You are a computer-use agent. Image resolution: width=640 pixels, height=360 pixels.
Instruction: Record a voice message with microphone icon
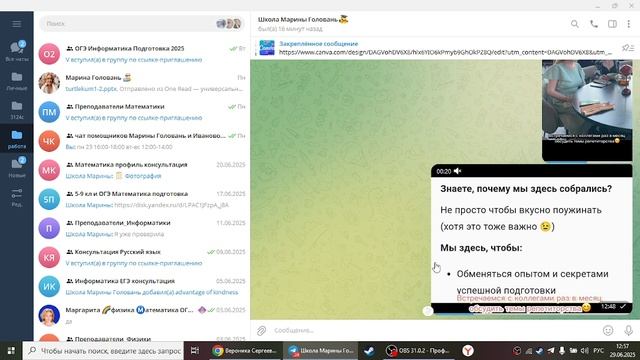pos(629,330)
